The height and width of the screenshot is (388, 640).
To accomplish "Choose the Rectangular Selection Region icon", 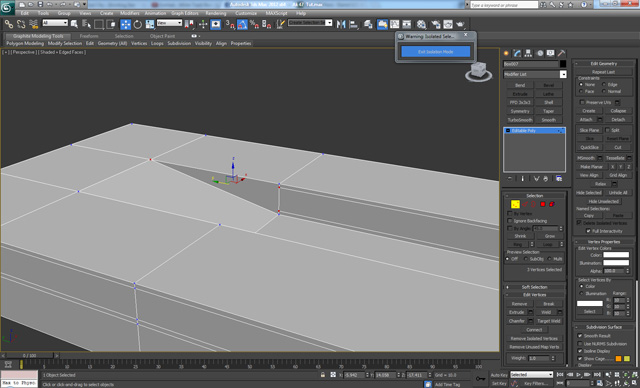I will click(99, 24).
